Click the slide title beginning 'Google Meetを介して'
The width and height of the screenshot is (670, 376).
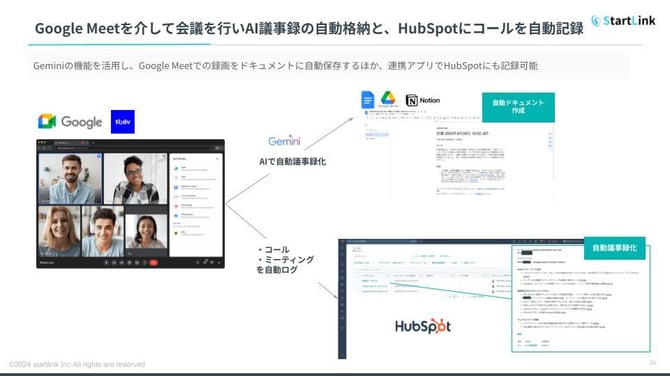click(x=309, y=28)
